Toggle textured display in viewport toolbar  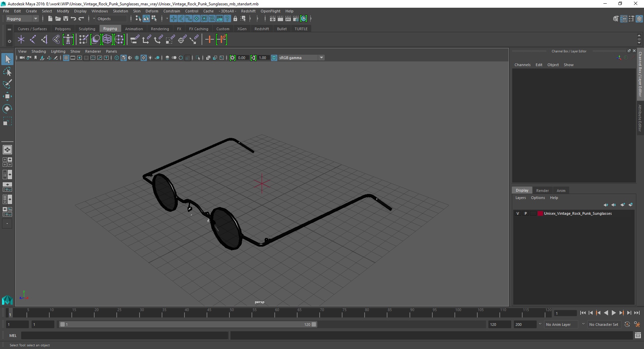pyautogui.click(x=144, y=58)
